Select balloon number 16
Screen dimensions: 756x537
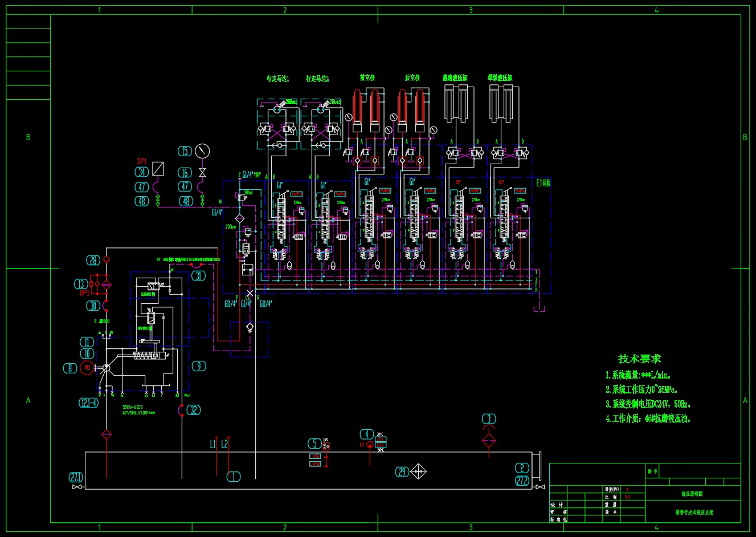(185, 172)
